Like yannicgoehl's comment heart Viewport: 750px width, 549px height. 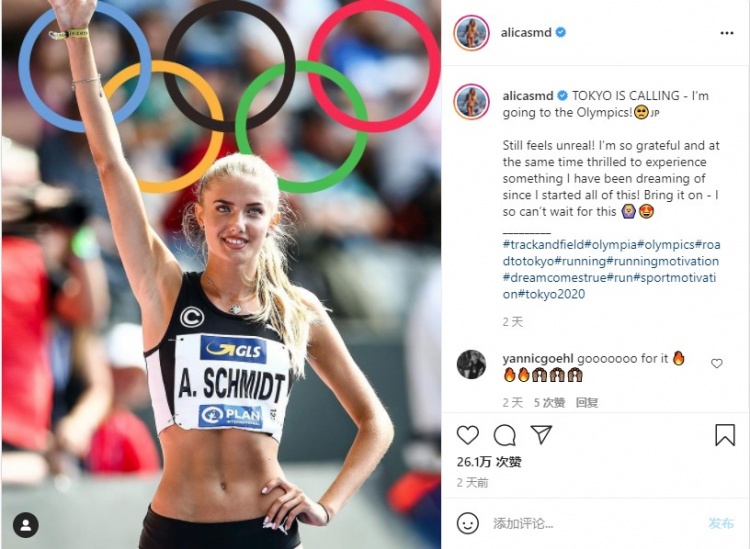point(717,363)
